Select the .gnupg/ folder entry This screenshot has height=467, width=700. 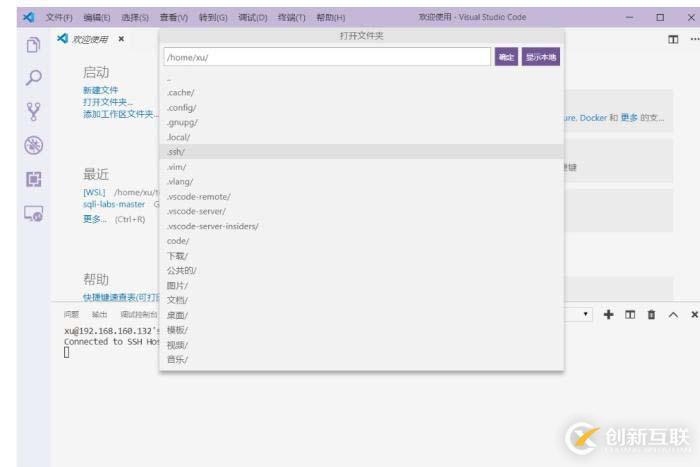point(361,122)
